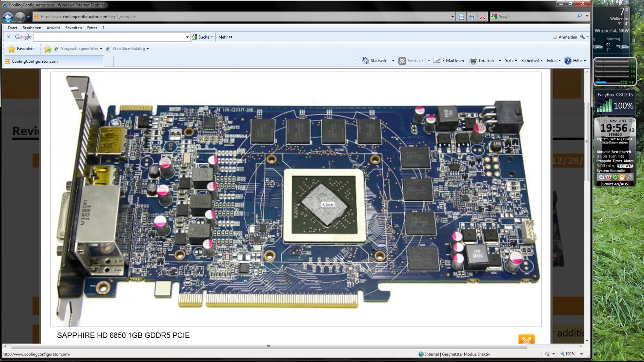The height and width of the screenshot is (362, 644).
Task: Open the Bearbeiten menu
Action: pyautogui.click(x=32, y=28)
